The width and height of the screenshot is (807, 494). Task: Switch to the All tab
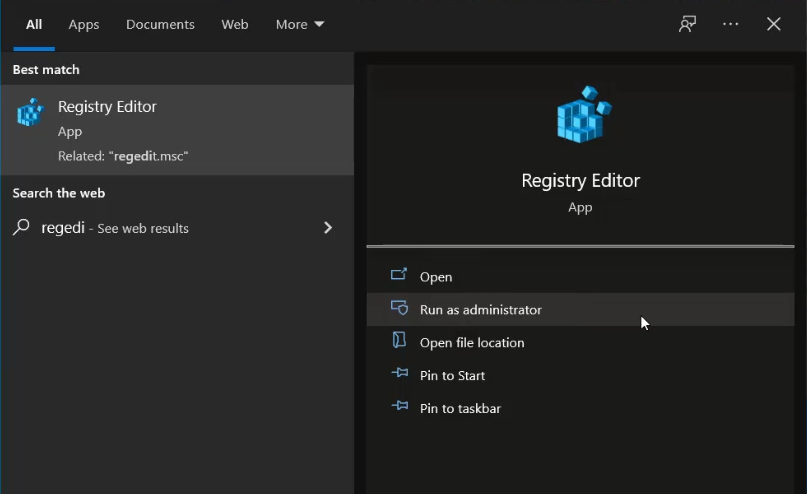tap(34, 24)
